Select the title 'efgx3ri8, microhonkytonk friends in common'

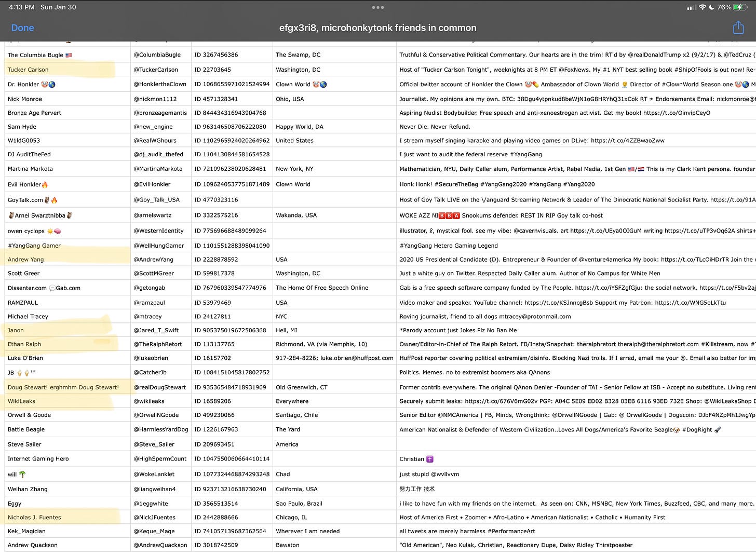coord(377,28)
